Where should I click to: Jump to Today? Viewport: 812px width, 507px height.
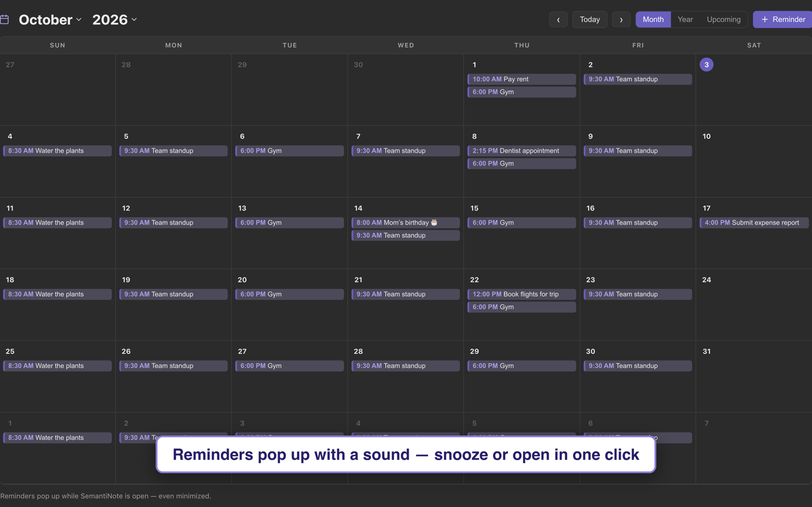click(x=590, y=19)
